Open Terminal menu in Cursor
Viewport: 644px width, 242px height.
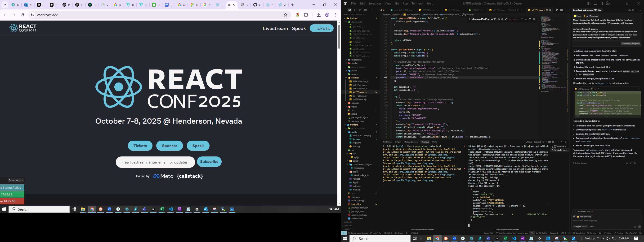417,3
